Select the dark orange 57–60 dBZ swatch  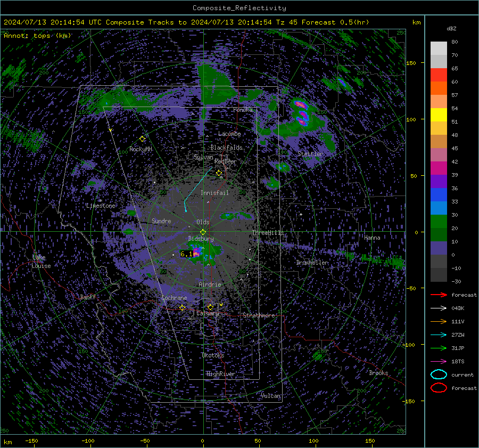coord(439,88)
